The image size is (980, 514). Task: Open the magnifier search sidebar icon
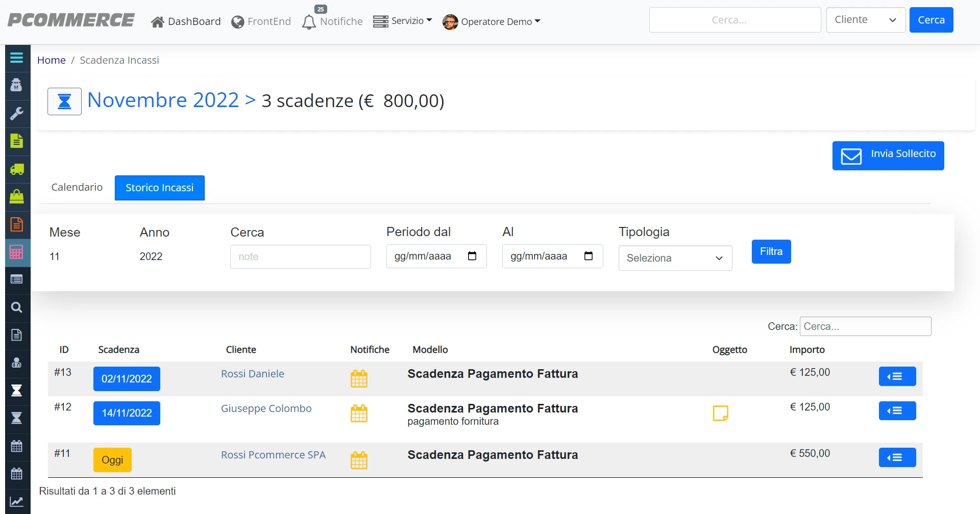pyautogui.click(x=16, y=307)
